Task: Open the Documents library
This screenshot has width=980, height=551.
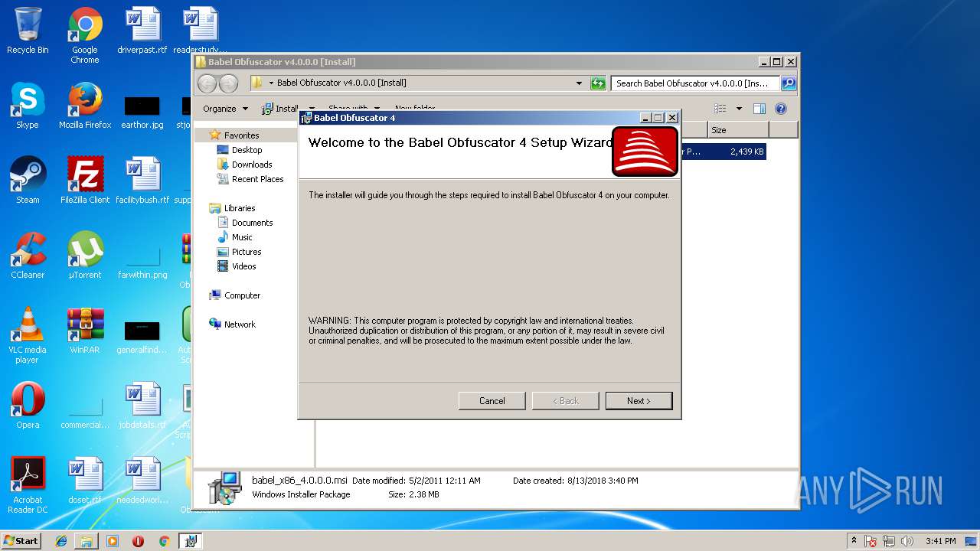Action: click(252, 223)
